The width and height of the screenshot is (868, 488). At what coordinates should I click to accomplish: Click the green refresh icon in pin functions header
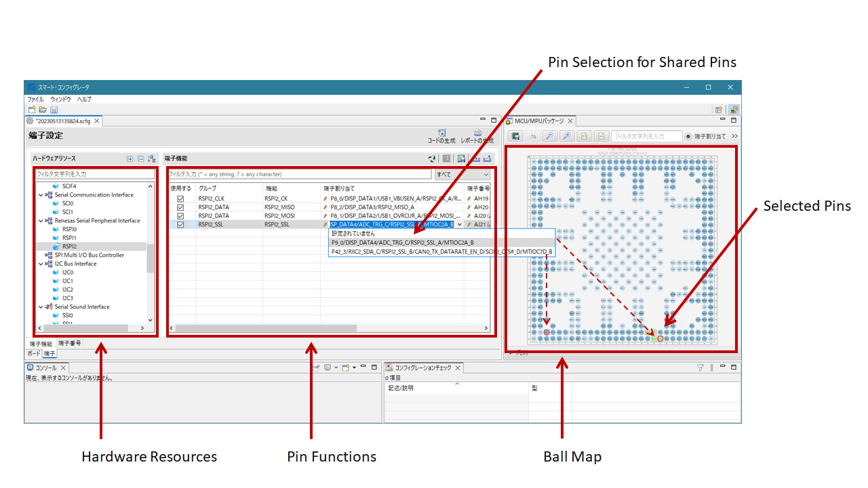pyautogui.click(x=431, y=159)
